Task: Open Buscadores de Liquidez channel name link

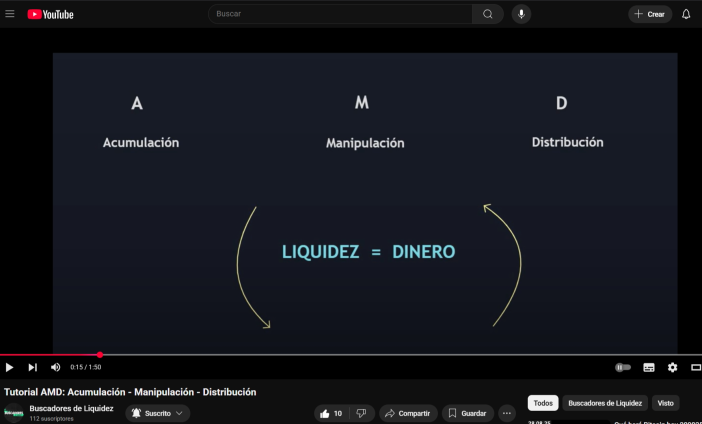Action: [x=71, y=408]
